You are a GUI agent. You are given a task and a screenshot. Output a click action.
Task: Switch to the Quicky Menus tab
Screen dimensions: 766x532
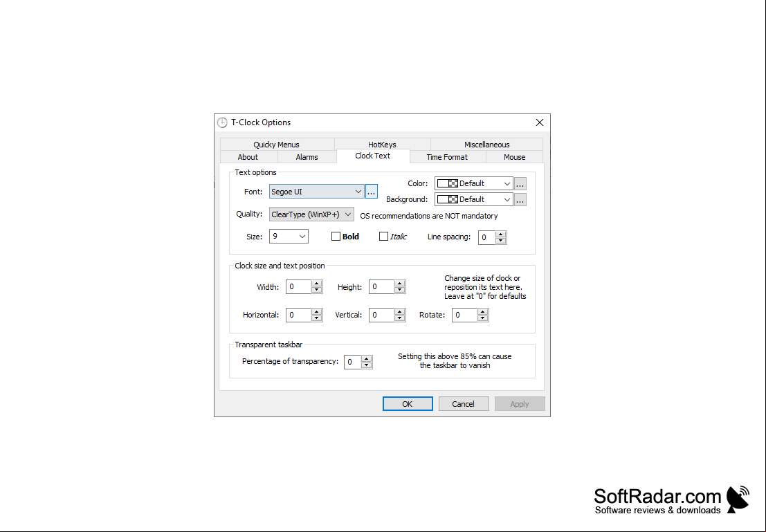[277, 145]
